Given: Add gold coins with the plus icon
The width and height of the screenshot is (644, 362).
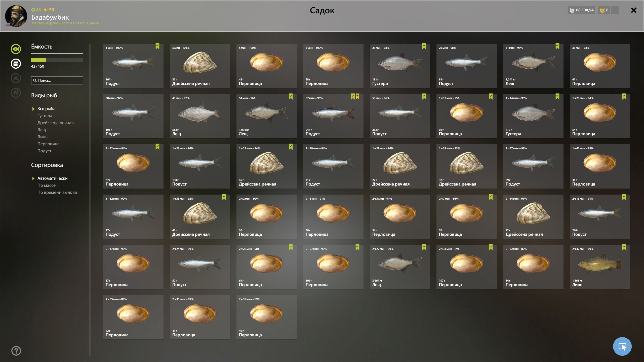Looking at the screenshot, I should click(615, 10).
